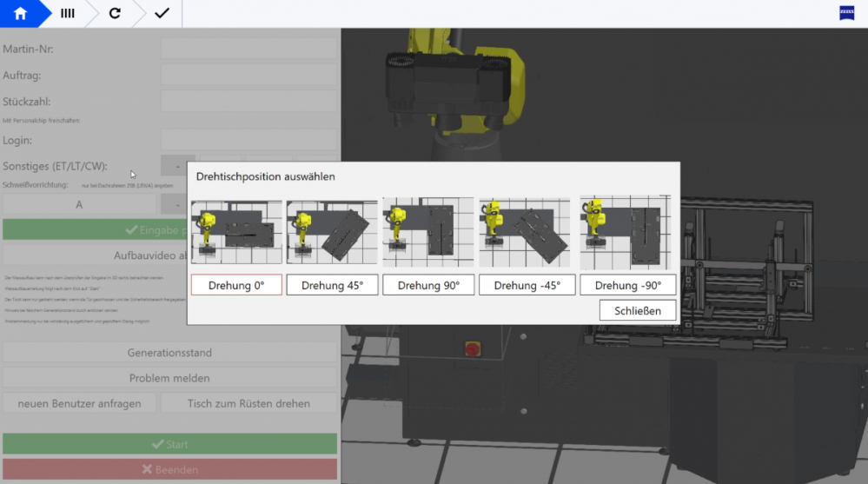Click the checkmark step icon
This screenshot has height=484, width=868.
[162, 14]
